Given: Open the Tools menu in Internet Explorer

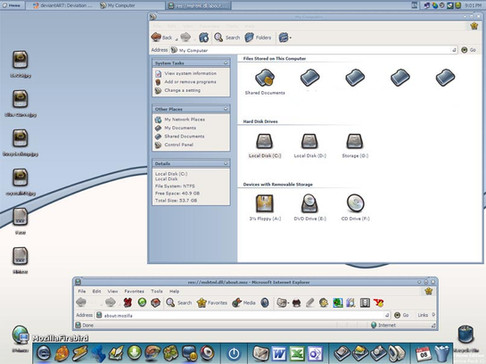Looking at the screenshot, I should (x=157, y=291).
